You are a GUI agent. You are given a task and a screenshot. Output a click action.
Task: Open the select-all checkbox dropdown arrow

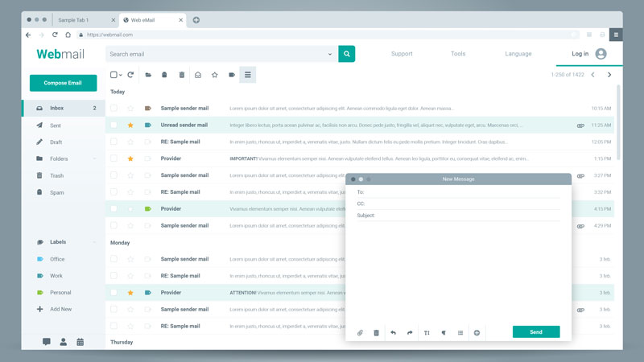point(122,75)
